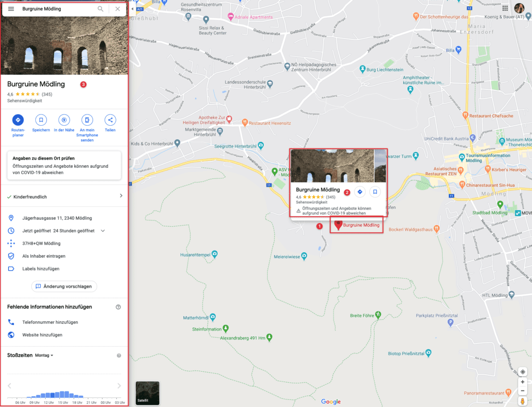532x407 pixels.
Task: Copy address Jägerhausgasse 11, 2340 Mödling
Action: (57, 218)
